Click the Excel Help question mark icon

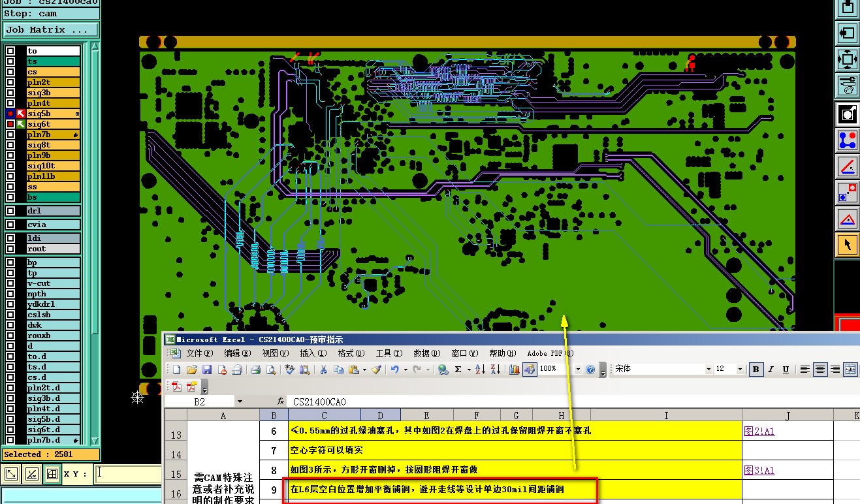590,370
